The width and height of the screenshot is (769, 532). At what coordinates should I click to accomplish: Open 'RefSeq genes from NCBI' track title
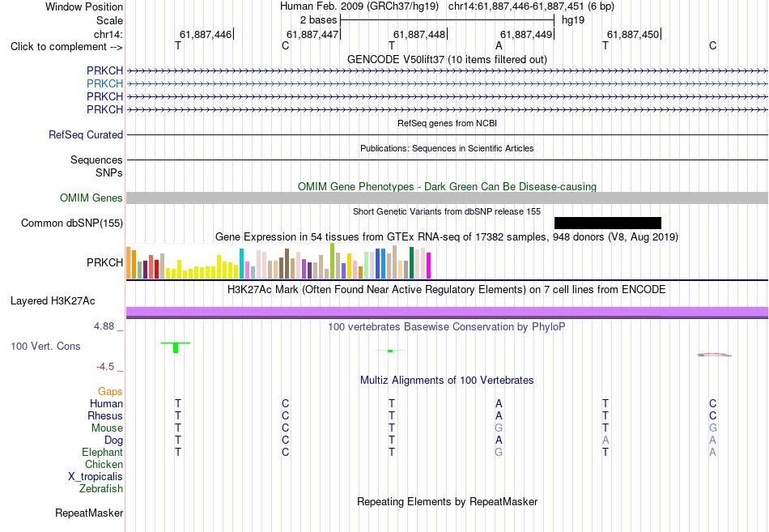click(x=447, y=123)
